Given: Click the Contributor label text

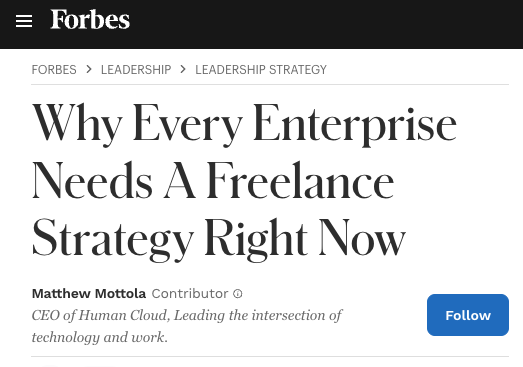Looking at the screenshot, I should [190, 294].
